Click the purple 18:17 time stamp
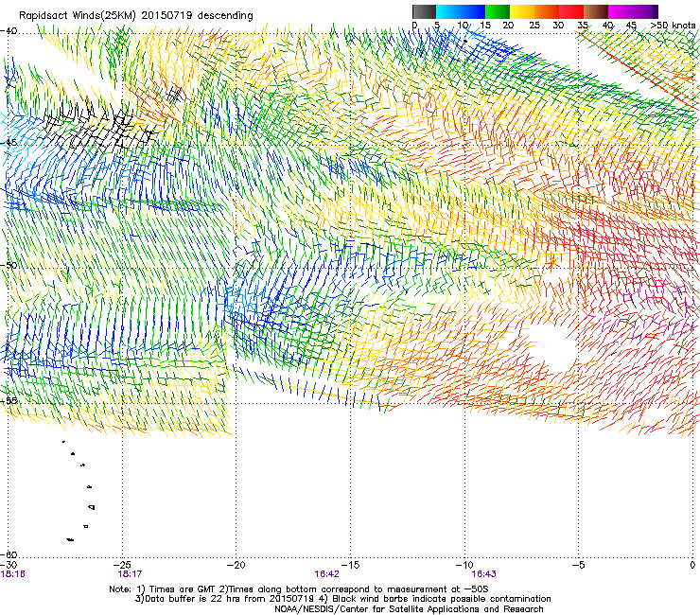 point(130,574)
